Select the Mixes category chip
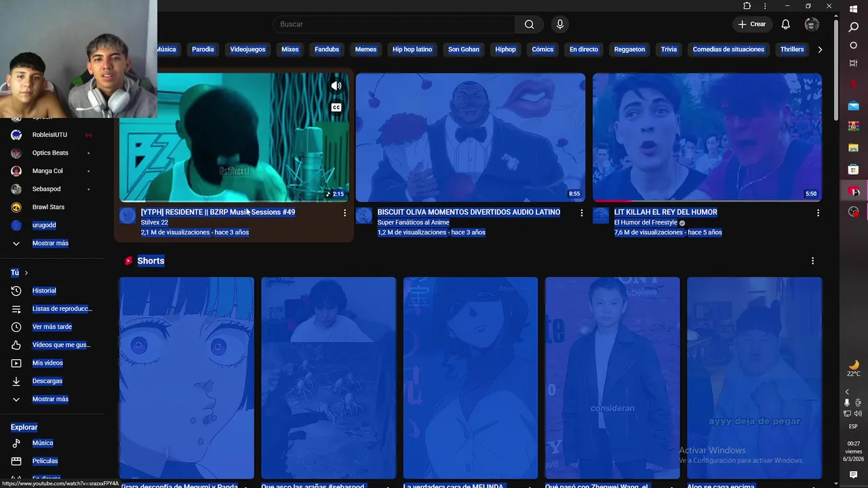 tap(290, 49)
